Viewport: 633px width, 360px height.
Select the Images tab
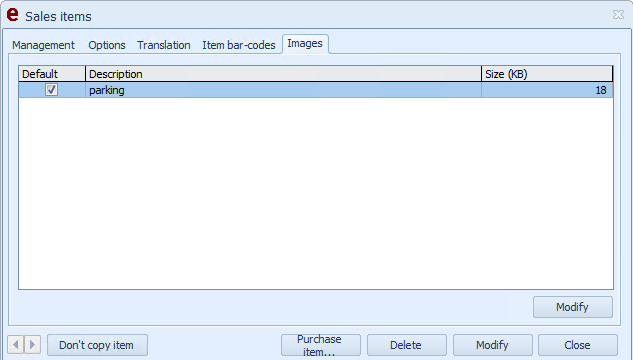coord(305,44)
